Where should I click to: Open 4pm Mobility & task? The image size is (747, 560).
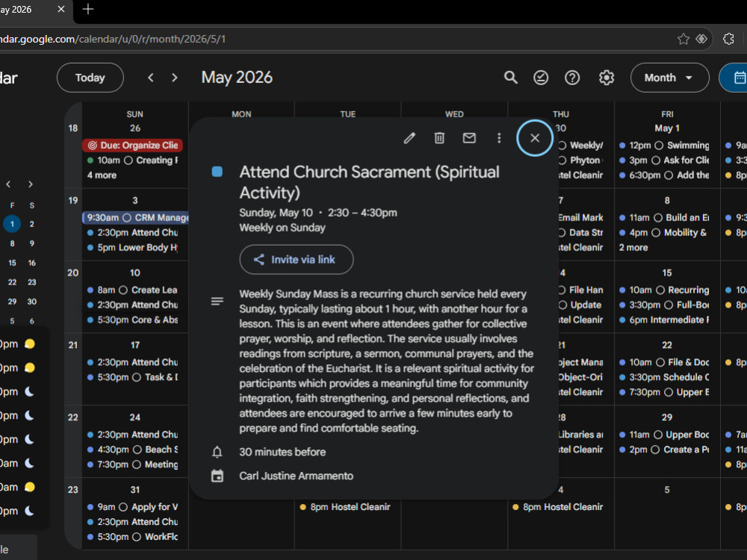pyautogui.click(x=664, y=233)
